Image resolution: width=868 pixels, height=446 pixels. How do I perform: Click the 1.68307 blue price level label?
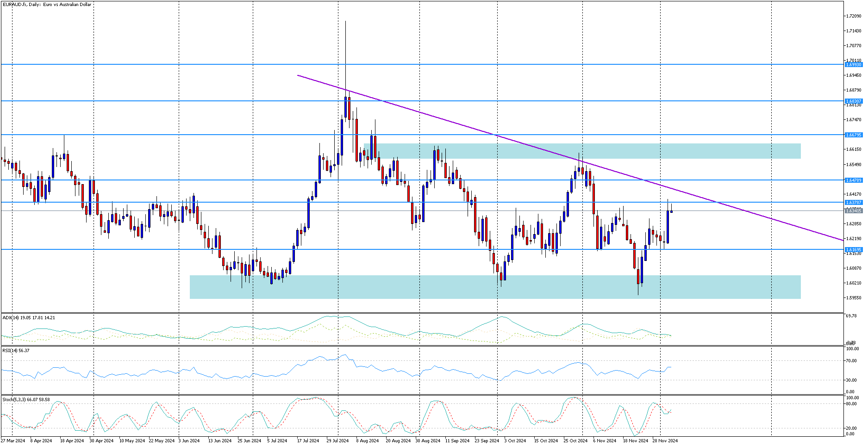(854, 101)
